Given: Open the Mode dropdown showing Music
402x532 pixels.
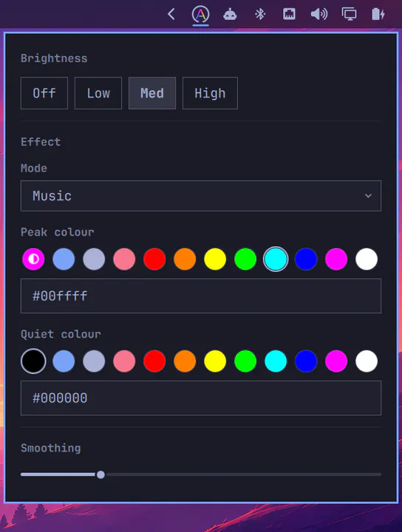Looking at the screenshot, I should coord(201,196).
